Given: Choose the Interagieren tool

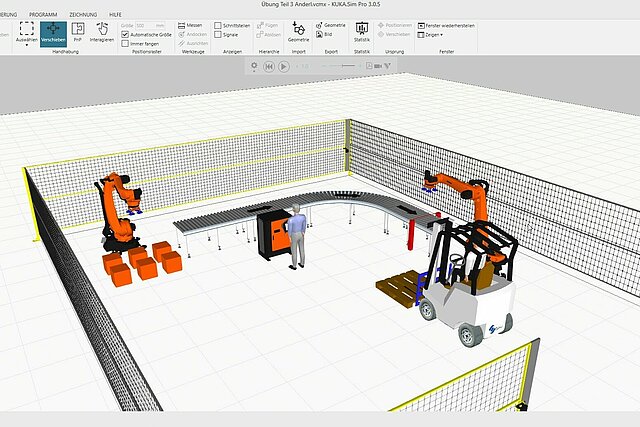Looking at the screenshot, I should 101,32.
